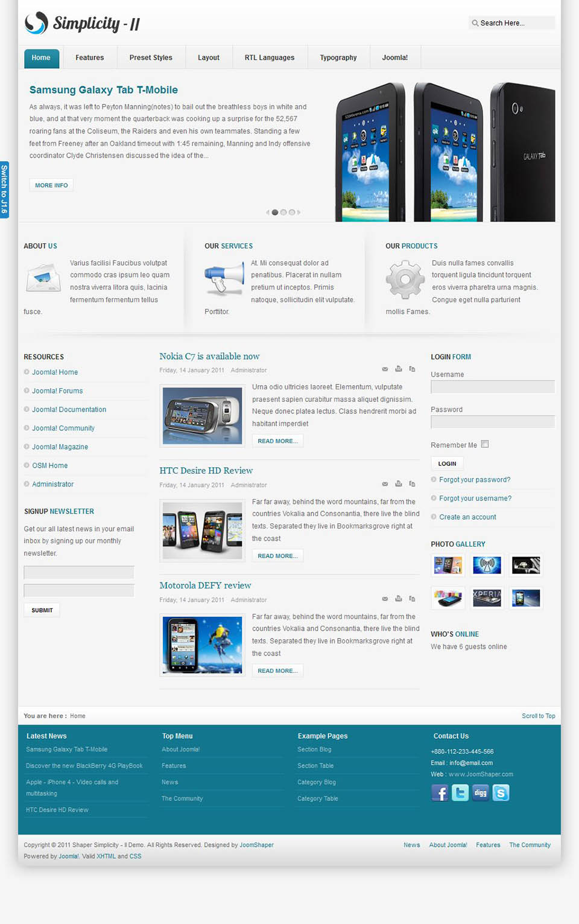The image size is (579, 924).
Task: Open the Facebook icon in Contact Us
Action: [440, 792]
